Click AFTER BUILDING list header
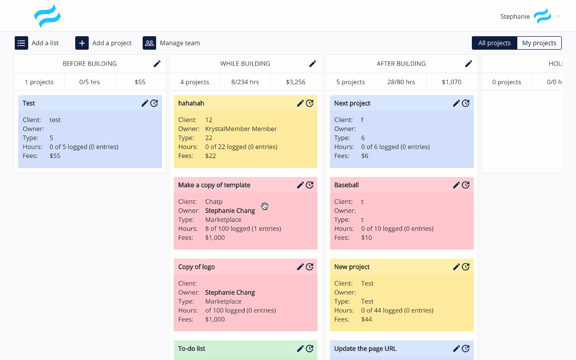The width and height of the screenshot is (576, 360). coord(401,64)
